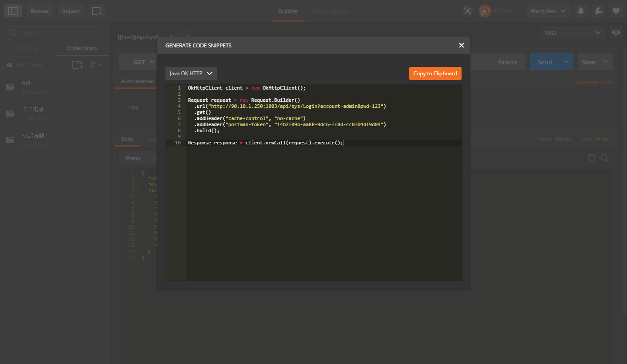Click the heart icon in header
The image size is (627, 364).
(x=616, y=11)
